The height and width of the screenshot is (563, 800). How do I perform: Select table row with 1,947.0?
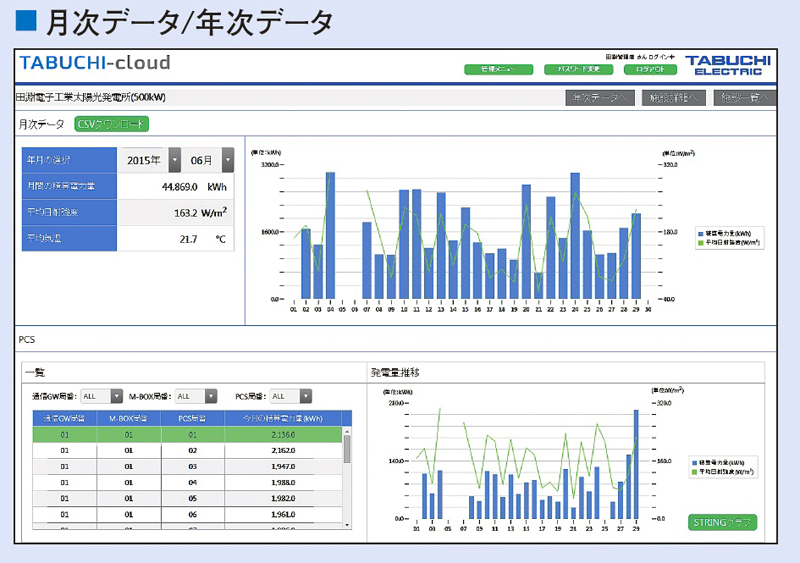pyautogui.click(x=187, y=467)
